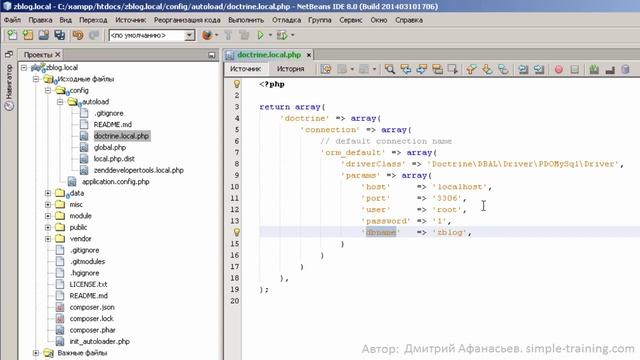Switch to the История view tab
The height and width of the screenshot is (360, 640).
pyautogui.click(x=290, y=69)
